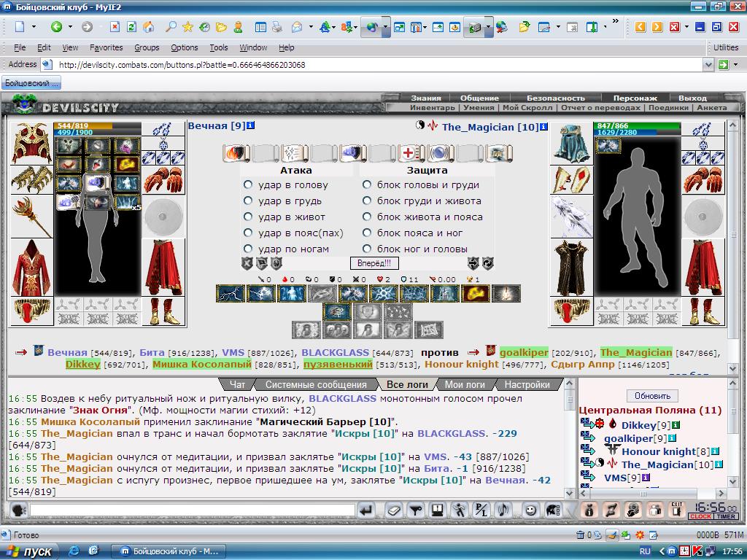Screen dimensions: 747x560
Task: Choose defense 'блок пояса и ног'
Action: [367, 233]
